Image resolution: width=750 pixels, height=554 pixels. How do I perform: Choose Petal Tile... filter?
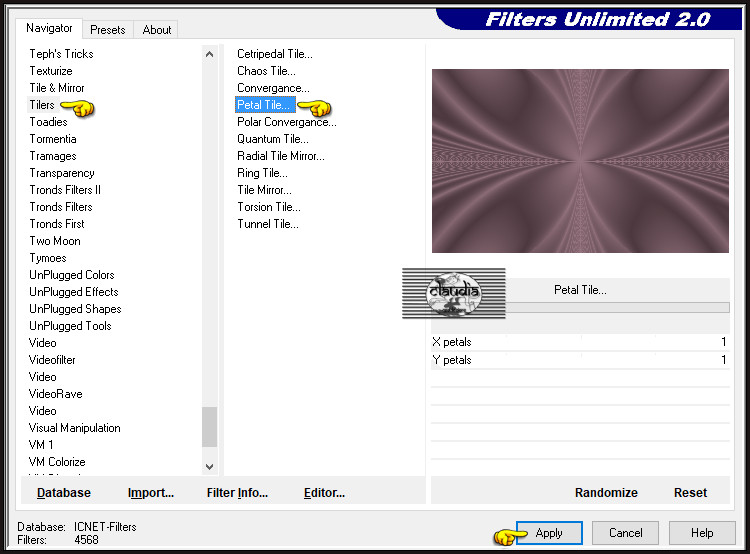tap(264, 105)
